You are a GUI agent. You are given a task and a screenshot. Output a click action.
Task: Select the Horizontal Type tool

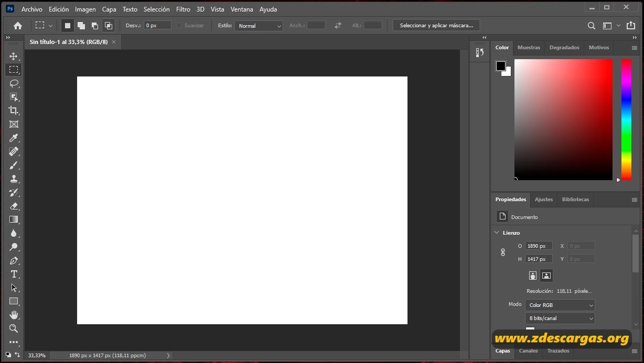coord(14,274)
